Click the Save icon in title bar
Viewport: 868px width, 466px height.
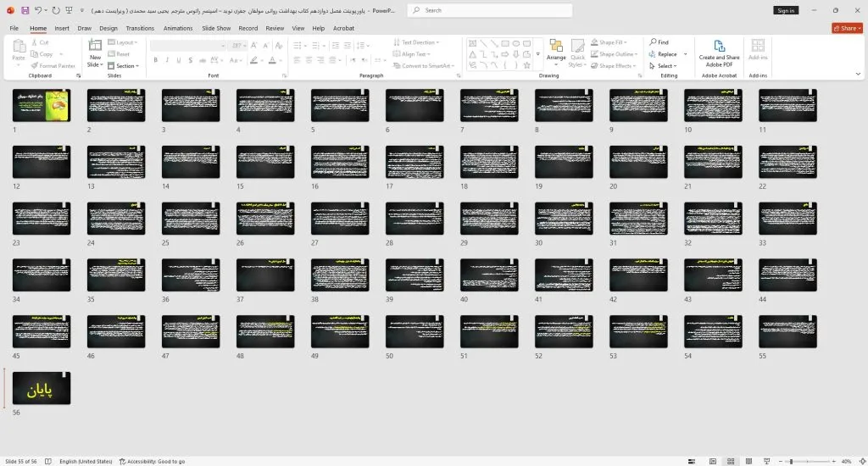(25, 10)
